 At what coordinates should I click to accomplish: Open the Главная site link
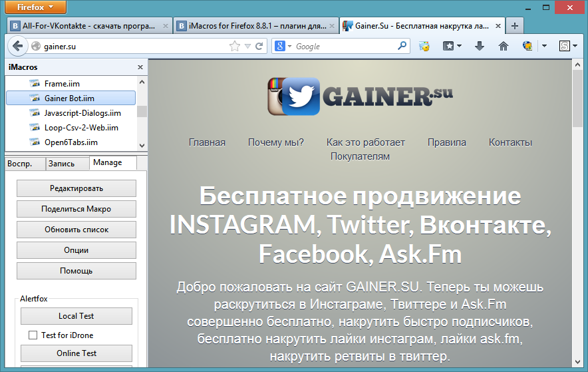point(207,142)
